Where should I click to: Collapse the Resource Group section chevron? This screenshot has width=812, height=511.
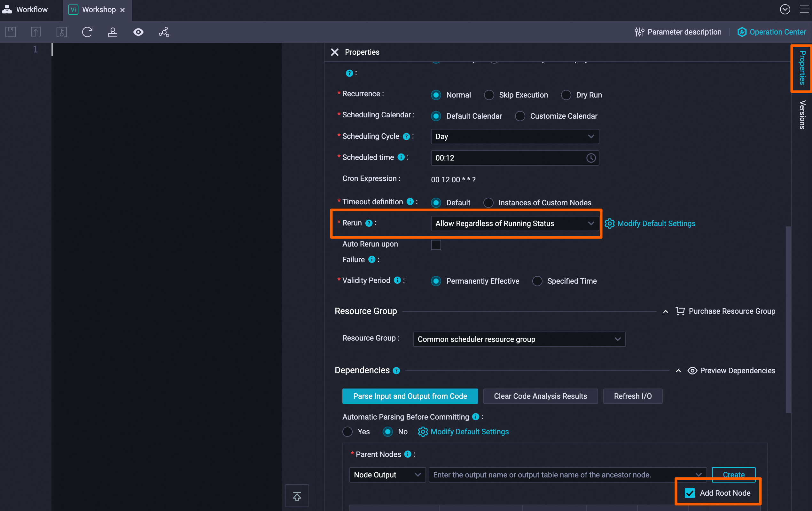click(x=666, y=311)
